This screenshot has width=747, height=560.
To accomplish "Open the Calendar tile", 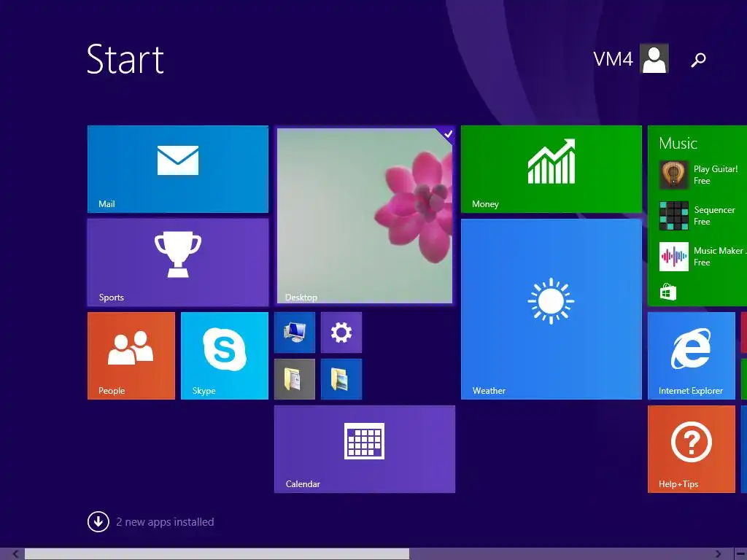I will pos(365,449).
